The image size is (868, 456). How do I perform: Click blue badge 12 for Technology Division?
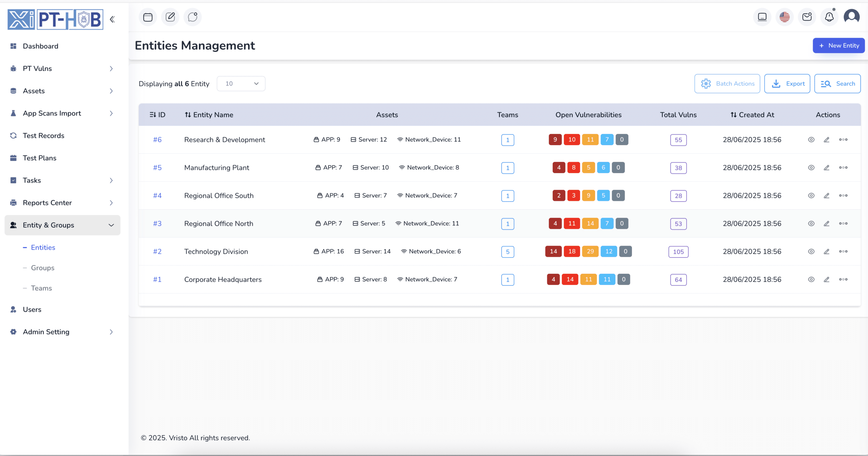609,251
